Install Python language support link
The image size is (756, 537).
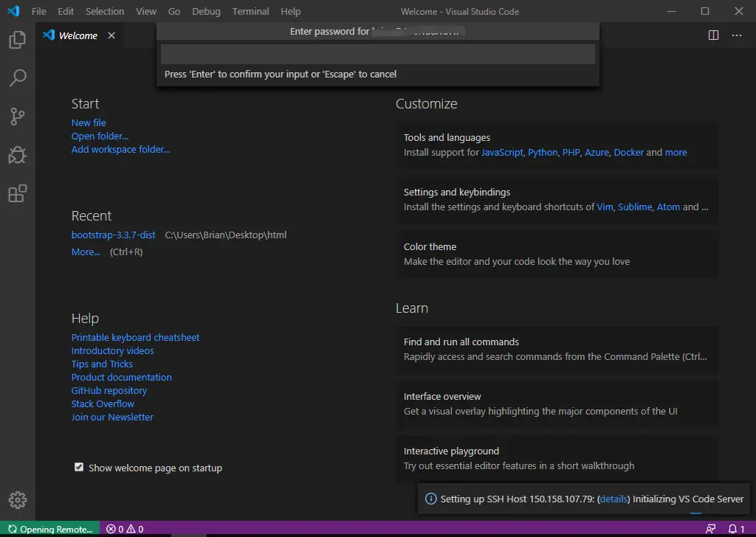point(543,152)
